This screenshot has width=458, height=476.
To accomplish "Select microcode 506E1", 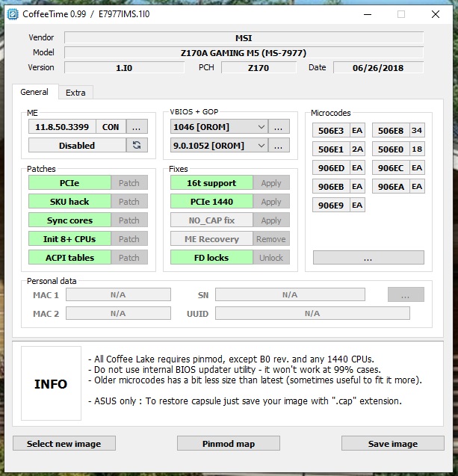I will click(x=331, y=149).
